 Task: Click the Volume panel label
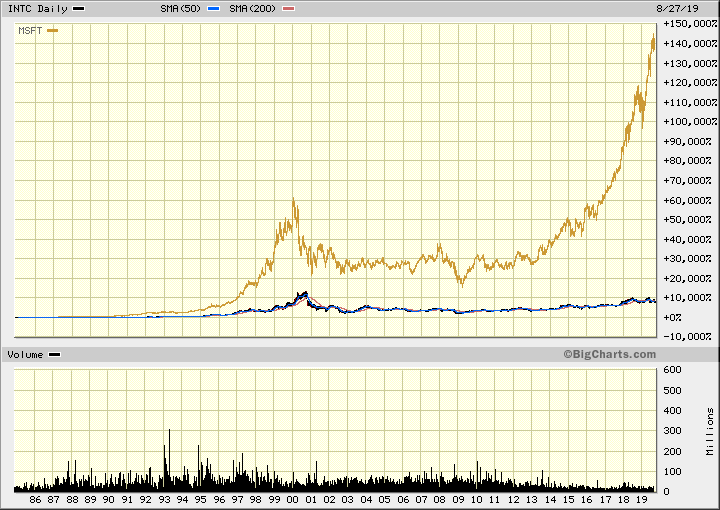[x=25, y=355]
